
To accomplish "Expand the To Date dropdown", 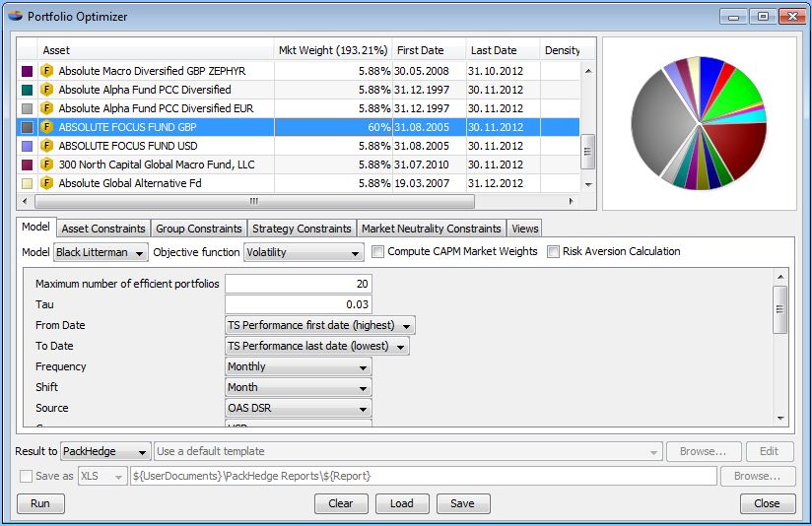I will tap(316, 346).
